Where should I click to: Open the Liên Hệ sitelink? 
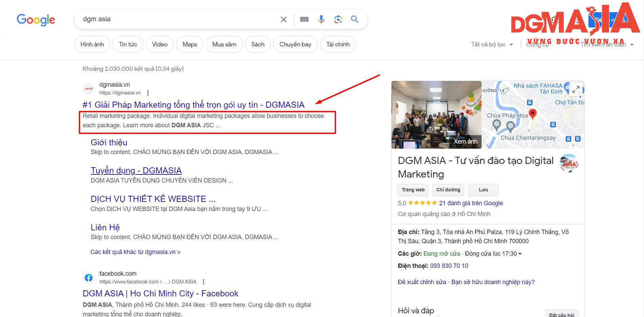tap(105, 227)
